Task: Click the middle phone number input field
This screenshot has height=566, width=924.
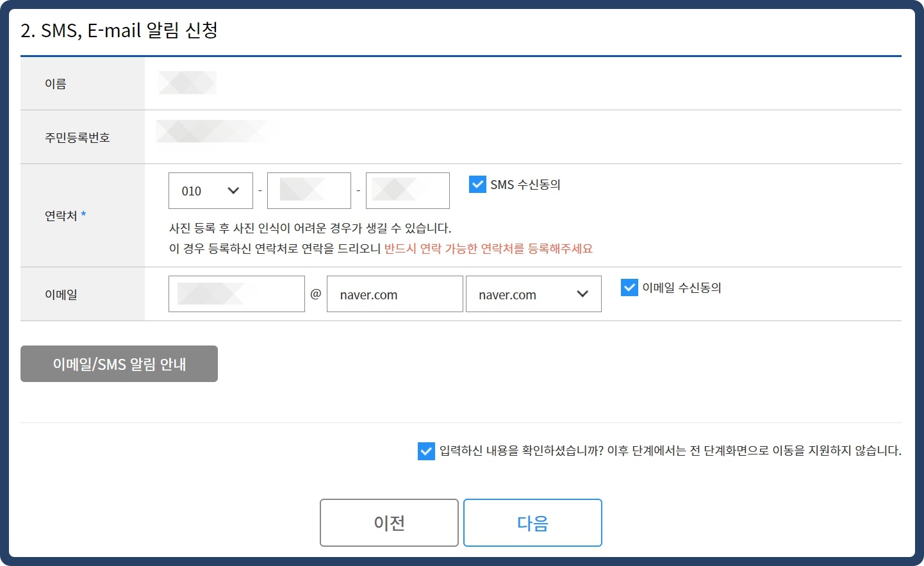Action: (309, 190)
